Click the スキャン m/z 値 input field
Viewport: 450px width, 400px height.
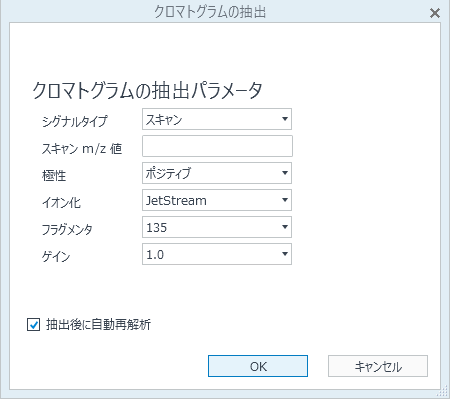point(217,146)
